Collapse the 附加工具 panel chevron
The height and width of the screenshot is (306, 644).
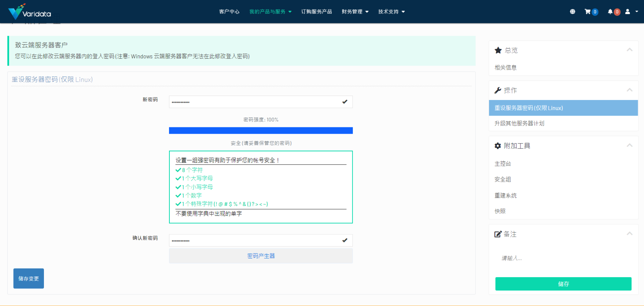(630, 145)
